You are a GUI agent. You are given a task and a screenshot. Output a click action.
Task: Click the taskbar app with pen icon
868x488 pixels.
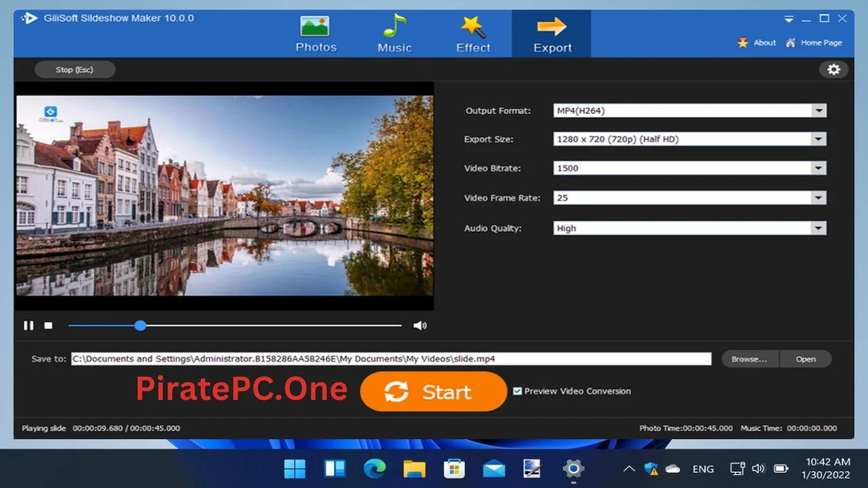533,468
